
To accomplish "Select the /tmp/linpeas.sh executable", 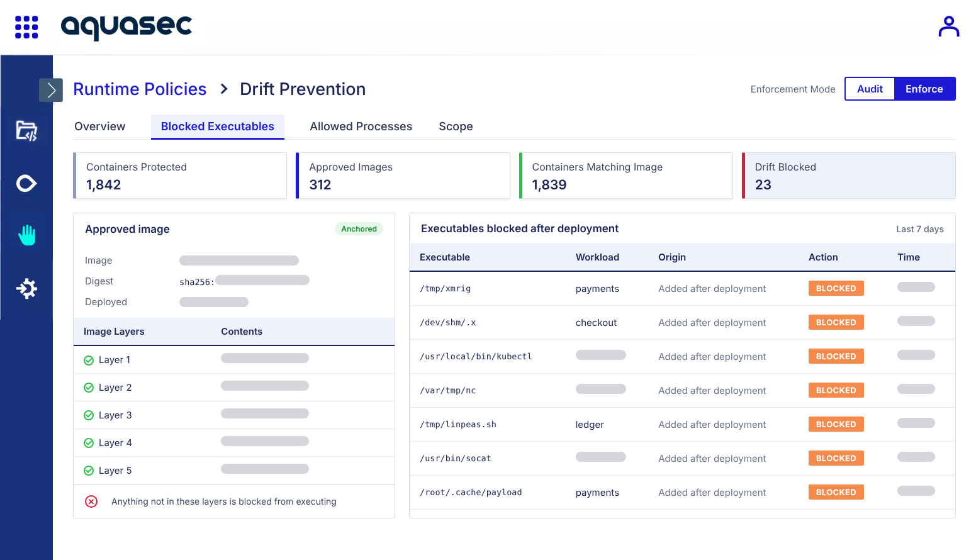I will [458, 425].
